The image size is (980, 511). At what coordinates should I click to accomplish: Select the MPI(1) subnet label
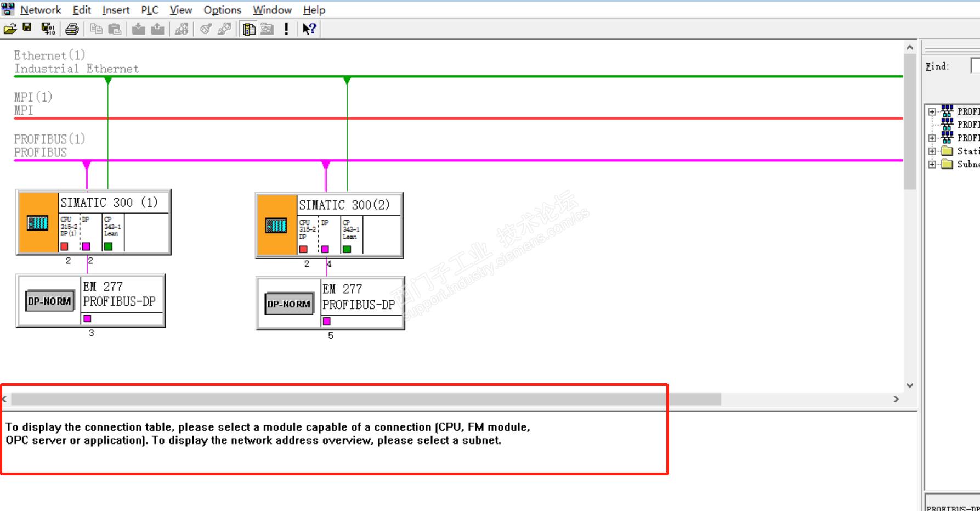coord(33,104)
